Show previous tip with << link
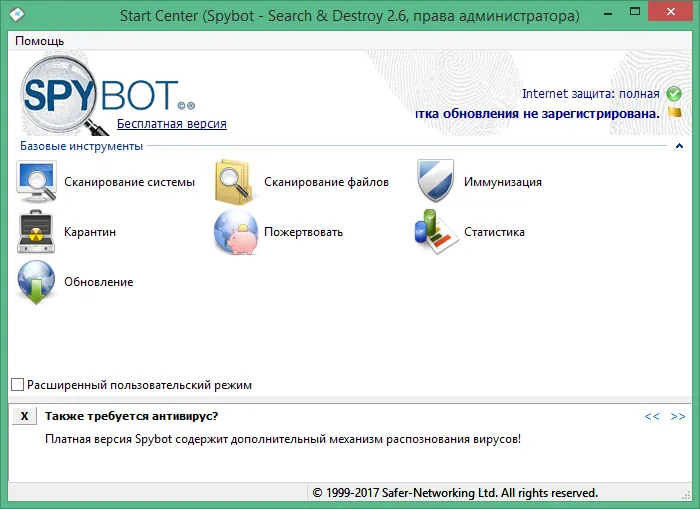The image size is (700, 509). tap(652, 416)
